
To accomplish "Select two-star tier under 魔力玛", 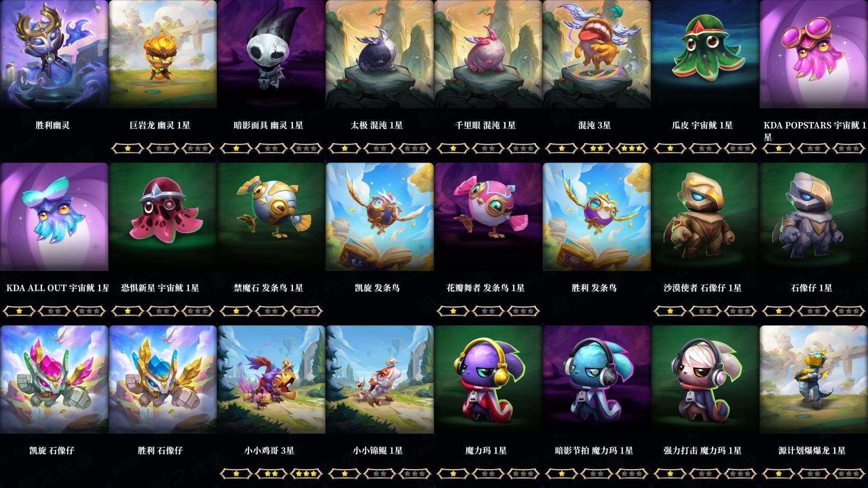I will click(488, 474).
